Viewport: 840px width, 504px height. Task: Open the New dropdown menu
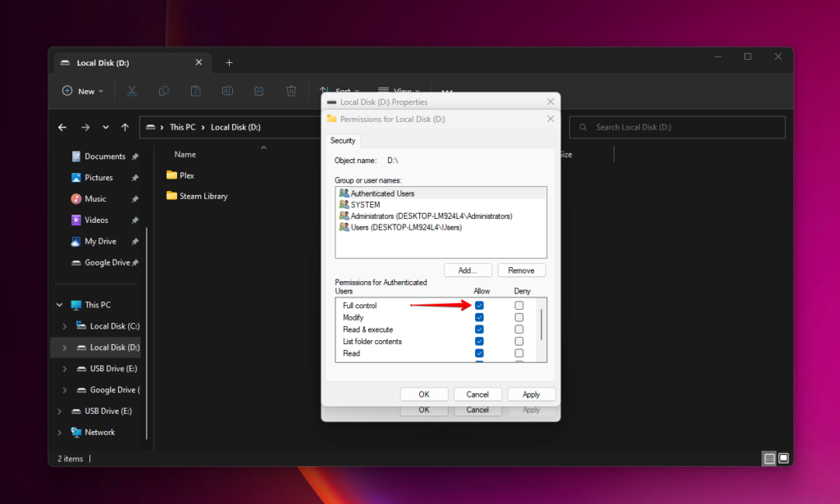pyautogui.click(x=83, y=91)
